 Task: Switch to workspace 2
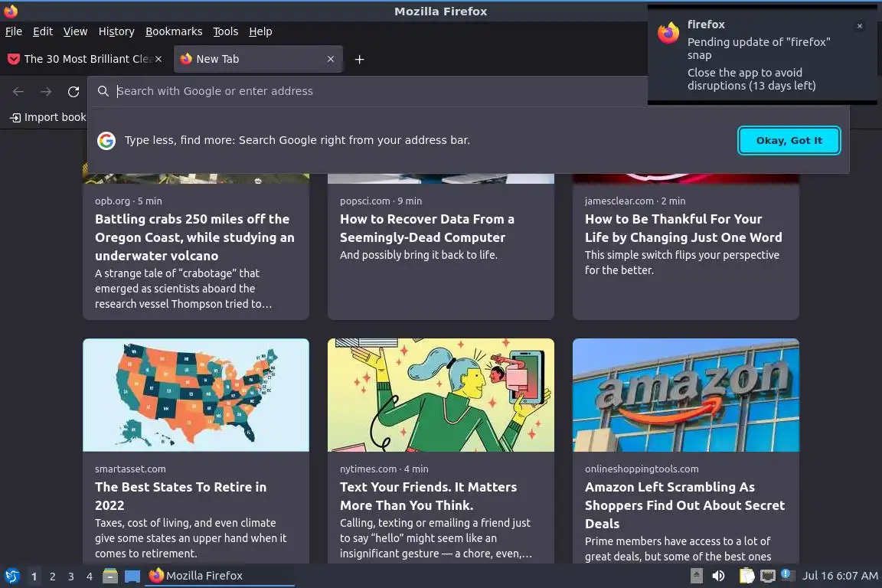click(52, 577)
